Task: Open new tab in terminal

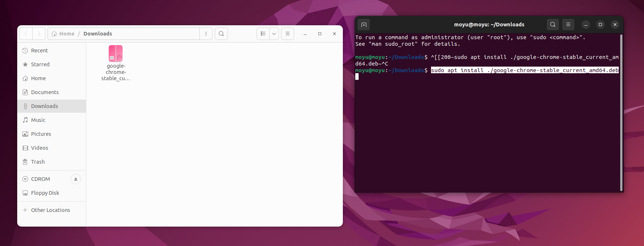Action: click(364, 25)
